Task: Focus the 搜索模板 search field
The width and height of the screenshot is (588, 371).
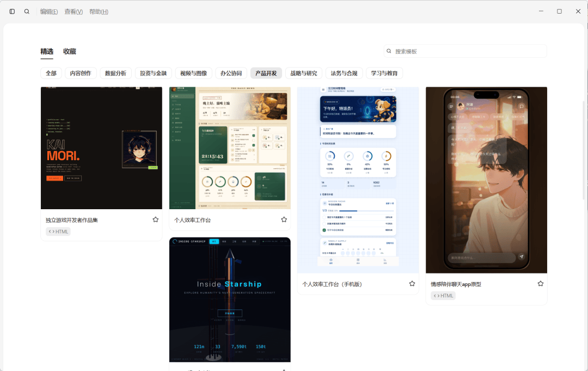Action: coord(465,51)
